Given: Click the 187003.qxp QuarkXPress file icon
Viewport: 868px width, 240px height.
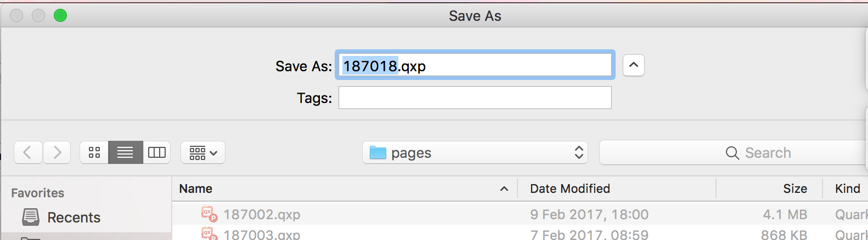Looking at the screenshot, I should [209, 234].
